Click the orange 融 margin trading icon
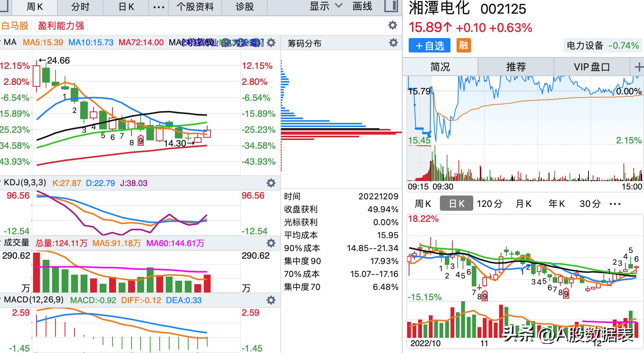Viewport: 644px width, 353px height. pos(463,45)
